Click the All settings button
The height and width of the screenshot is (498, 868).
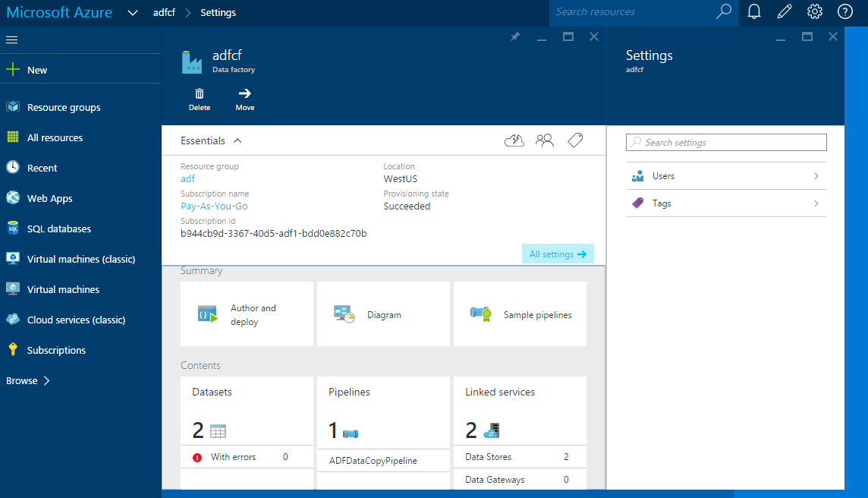point(558,254)
